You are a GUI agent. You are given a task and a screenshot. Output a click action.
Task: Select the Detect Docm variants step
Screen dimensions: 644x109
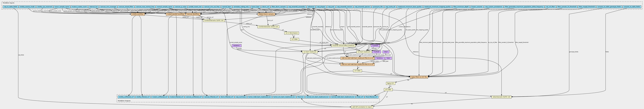266,14
